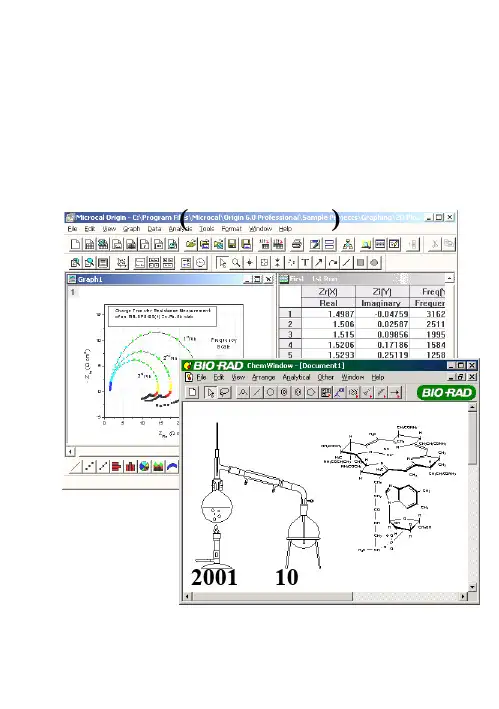Click the new document icon in ChemWindow

point(193,392)
